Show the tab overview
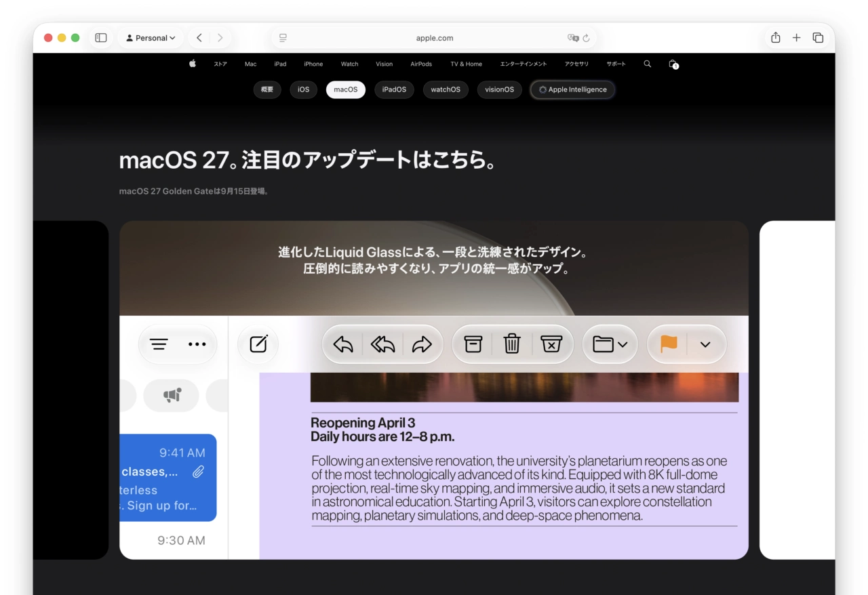This screenshot has height=595, width=868. 818,38
